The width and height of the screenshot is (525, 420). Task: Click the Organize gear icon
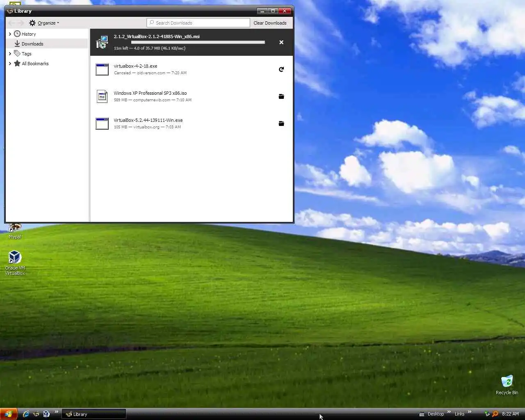pyautogui.click(x=32, y=23)
